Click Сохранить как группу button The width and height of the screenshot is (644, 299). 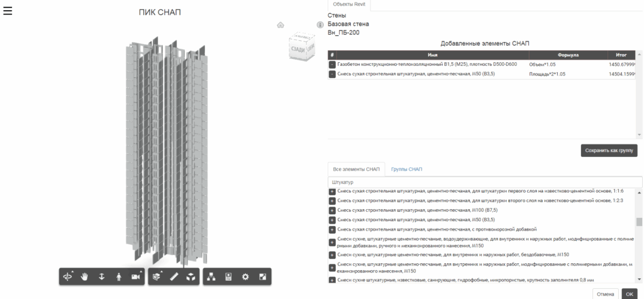(x=609, y=151)
